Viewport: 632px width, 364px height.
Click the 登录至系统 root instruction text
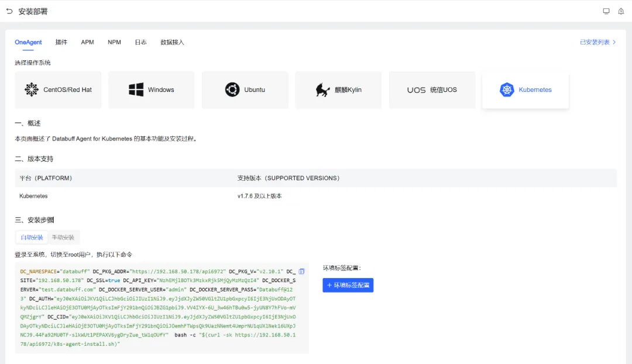coord(73,255)
